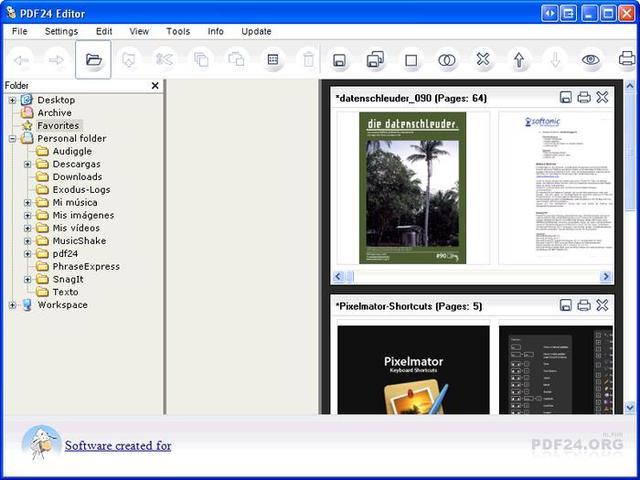Image resolution: width=640 pixels, height=480 pixels.
Task: Select the Exodus-Logs folder
Action: [81, 190]
